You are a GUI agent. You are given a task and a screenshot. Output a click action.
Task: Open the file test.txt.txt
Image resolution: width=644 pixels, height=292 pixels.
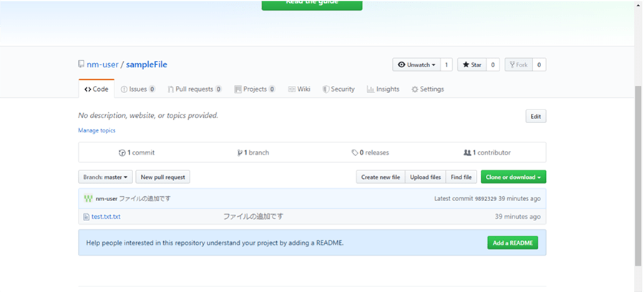106,216
